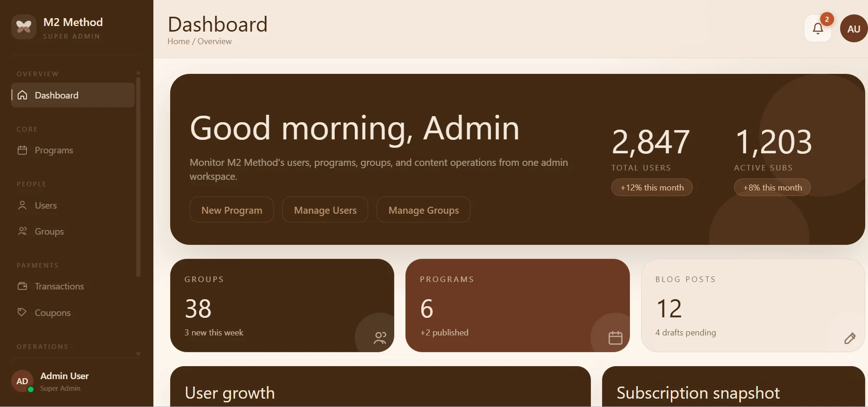Click the Users person icon in sidebar

click(22, 205)
